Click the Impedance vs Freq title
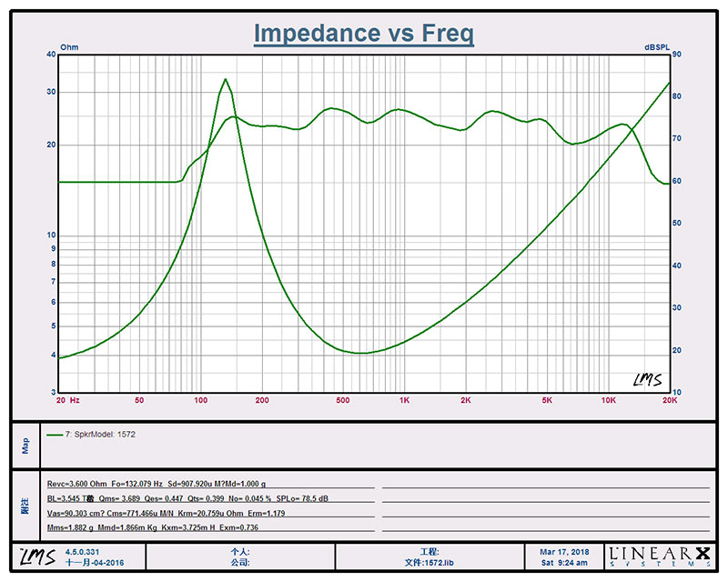The image size is (728, 582). pos(363,33)
